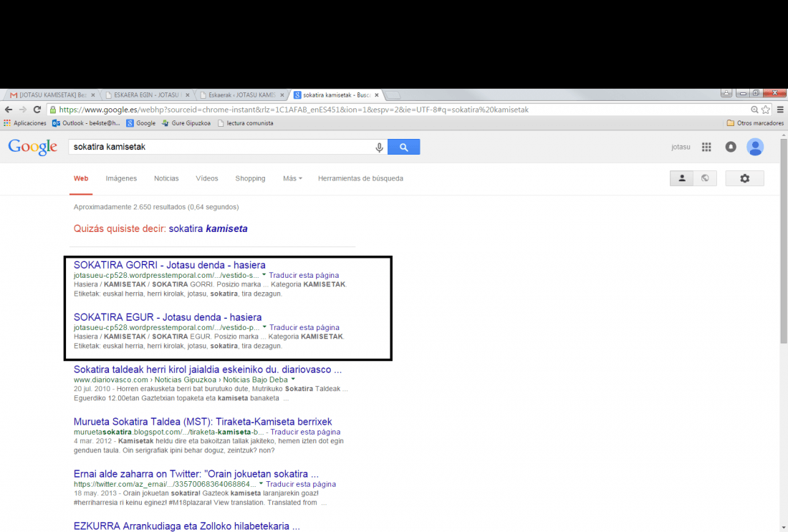Click the green lock site info icon
Screen dimensions: 788x532
click(x=53, y=110)
